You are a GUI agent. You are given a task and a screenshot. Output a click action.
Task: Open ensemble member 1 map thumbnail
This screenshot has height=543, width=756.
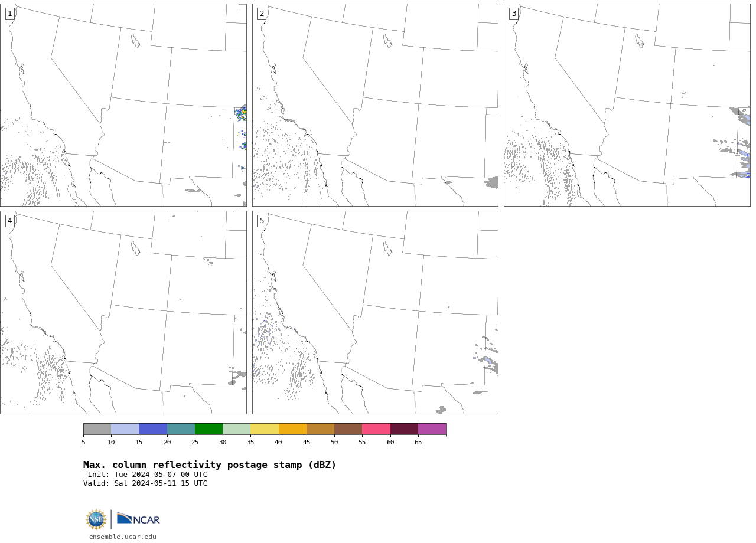click(x=123, y=105)
